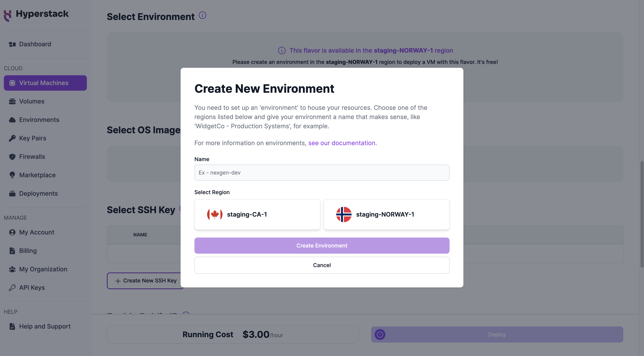Screen dimensions: 644x356
Task: Click the Hyperstack brand name
Action: (x=42, y=14)
